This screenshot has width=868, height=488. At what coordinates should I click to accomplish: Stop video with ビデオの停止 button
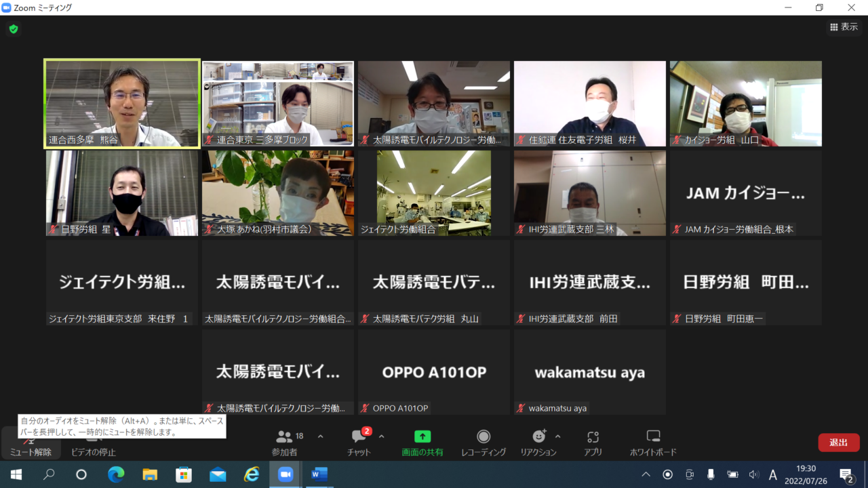click(x=94, y=443)
